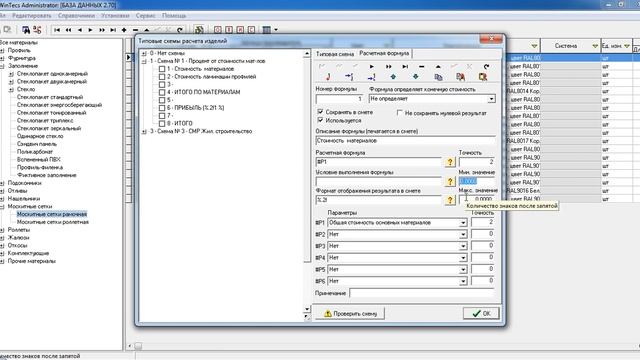This screenshot has height=360, width=640.
Task: Toggle Используется checkbox
Action: point(320,120)
